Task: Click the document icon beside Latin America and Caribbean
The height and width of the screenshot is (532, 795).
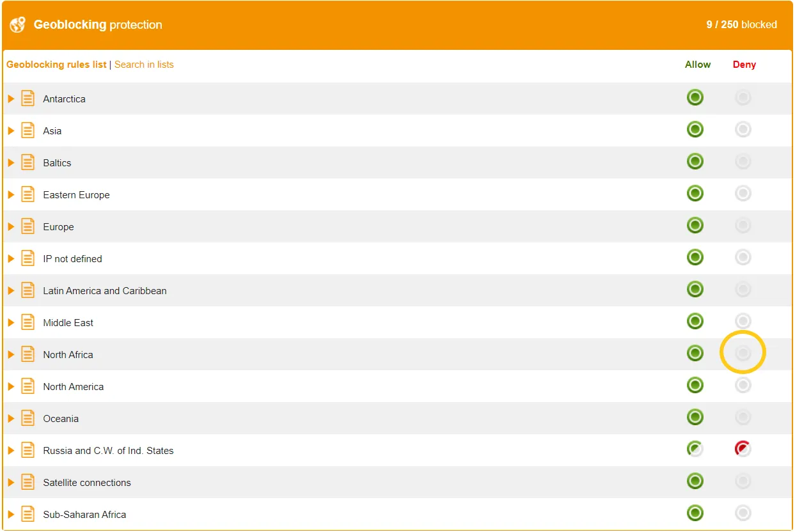Action: (x=28, y=290)
